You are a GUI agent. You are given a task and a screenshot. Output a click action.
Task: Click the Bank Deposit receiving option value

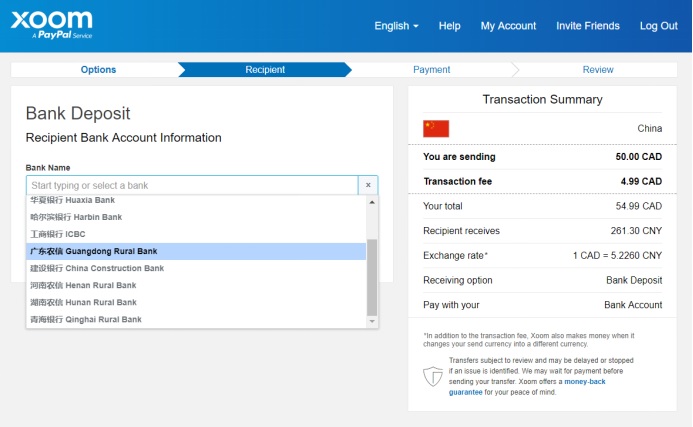tap(634, 280)
